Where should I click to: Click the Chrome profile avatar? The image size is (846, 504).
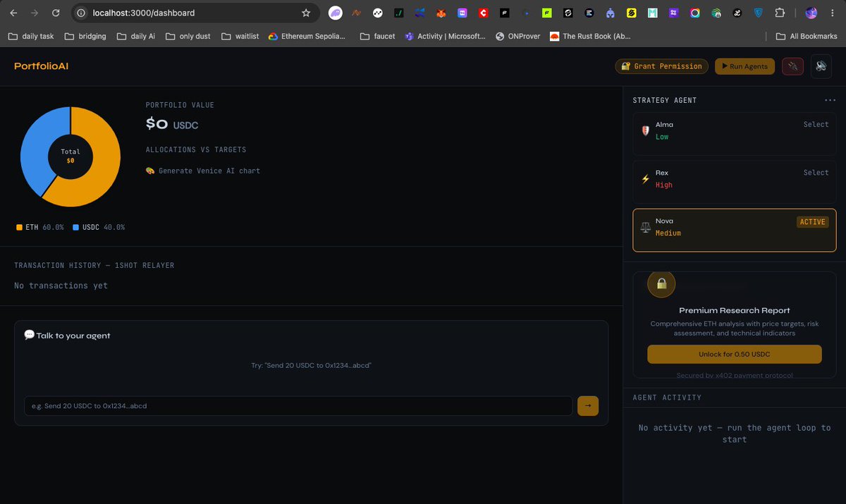pyautogui.click(x=811, y=13)
